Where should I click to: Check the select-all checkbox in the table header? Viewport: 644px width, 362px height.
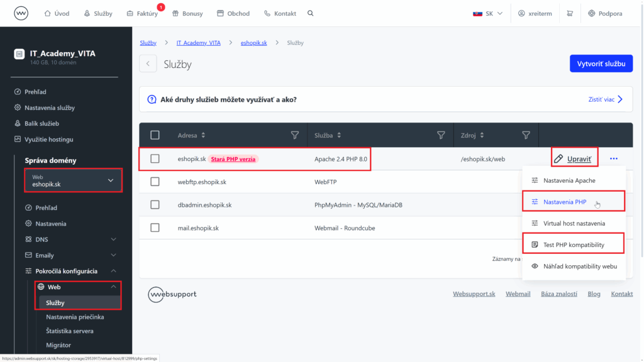pos(155,134)
